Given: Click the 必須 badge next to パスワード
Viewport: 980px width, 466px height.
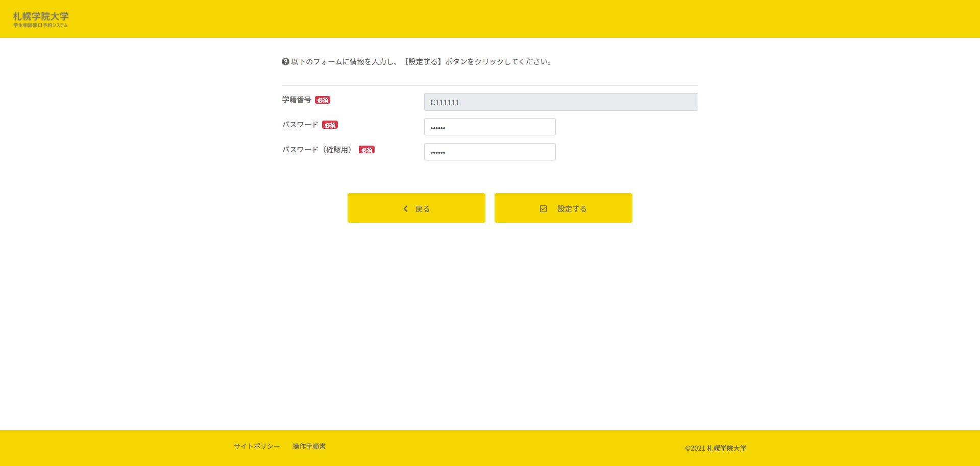Looking at the screenshot, I should pos(330,124).
